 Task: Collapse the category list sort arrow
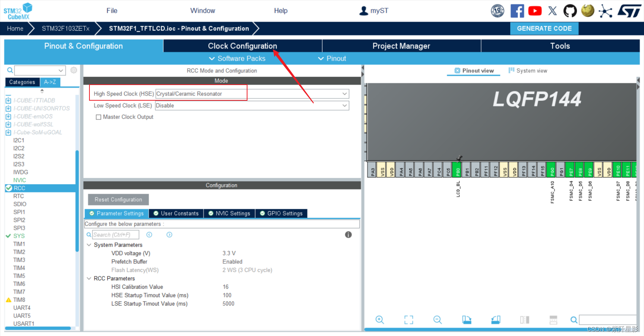(42, 91)
